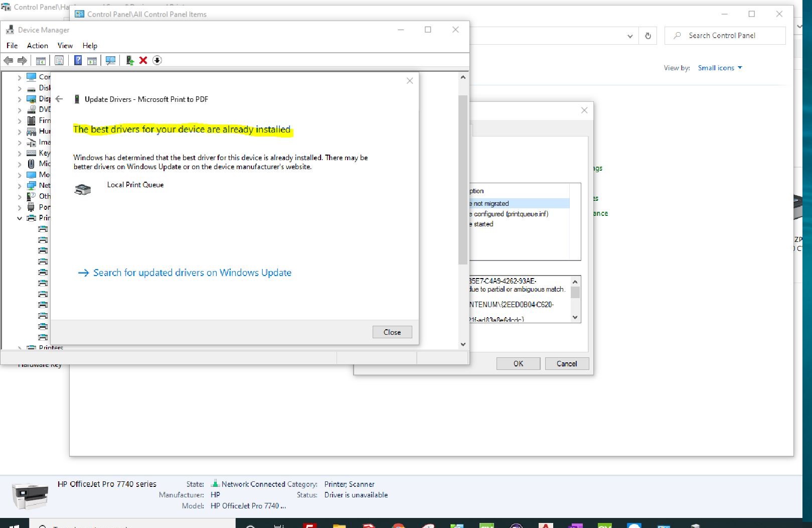Click the red X Uninstall device icon
Screen dimensions: 812x528
(x=143, y=60)
